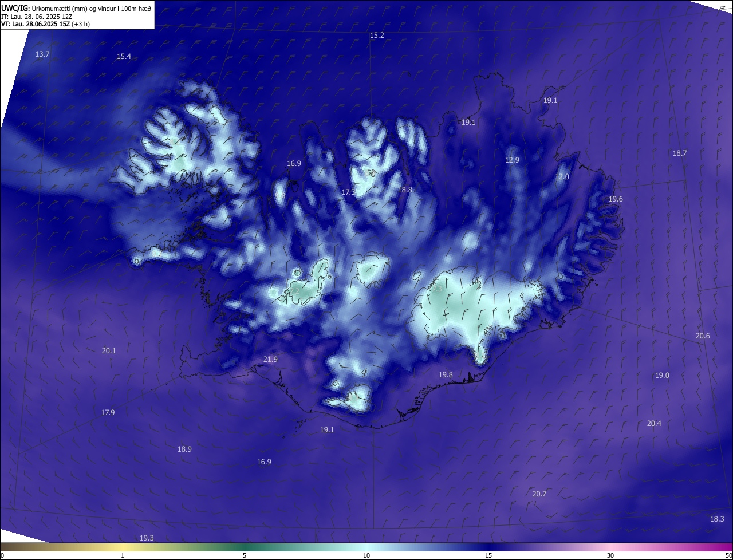The width and height of the screenshot is (733, 560).
Task: Click the 'VT: Lau. 28.06.2025 15Z (+3 h)' line
Action: coord(45,24)
